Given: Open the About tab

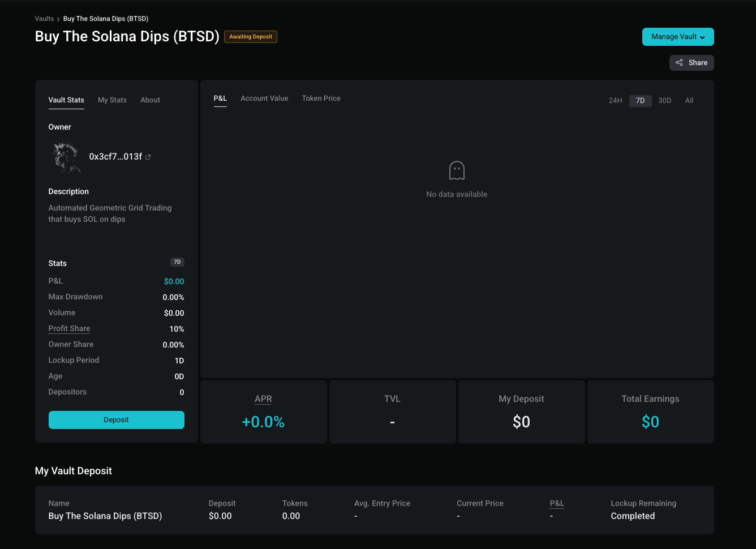Looking at the screenshot, I should 150,100.
